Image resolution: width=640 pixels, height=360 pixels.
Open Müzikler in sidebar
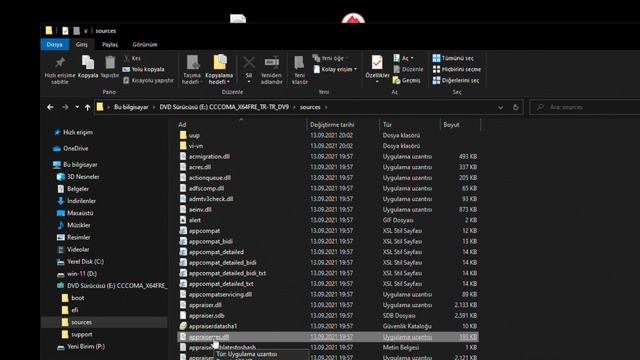pyautogui.click(x=73, y=225)
